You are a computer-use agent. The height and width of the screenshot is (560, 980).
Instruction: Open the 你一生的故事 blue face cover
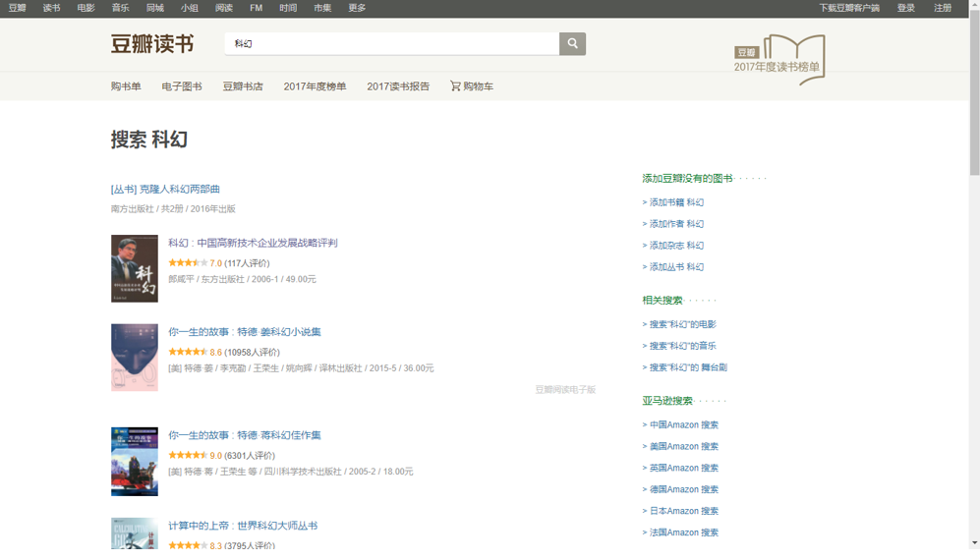tap(135, 358)
